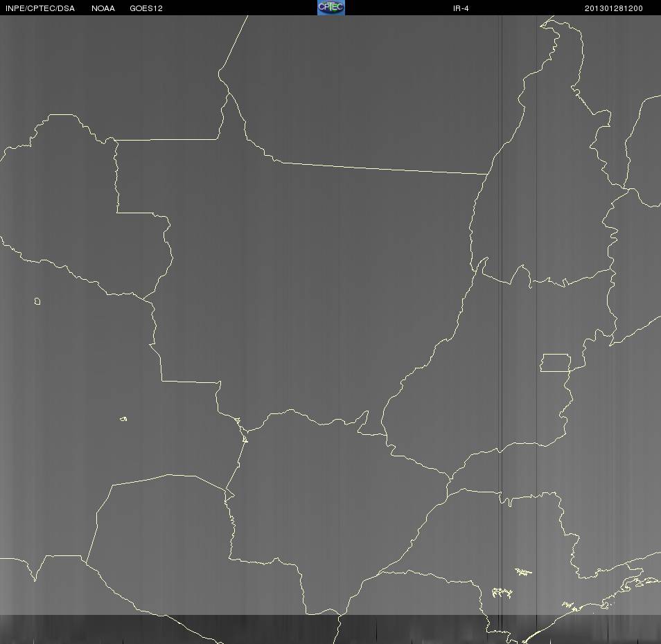Click the GOES12 satellite label

click(x=146, y=8)
